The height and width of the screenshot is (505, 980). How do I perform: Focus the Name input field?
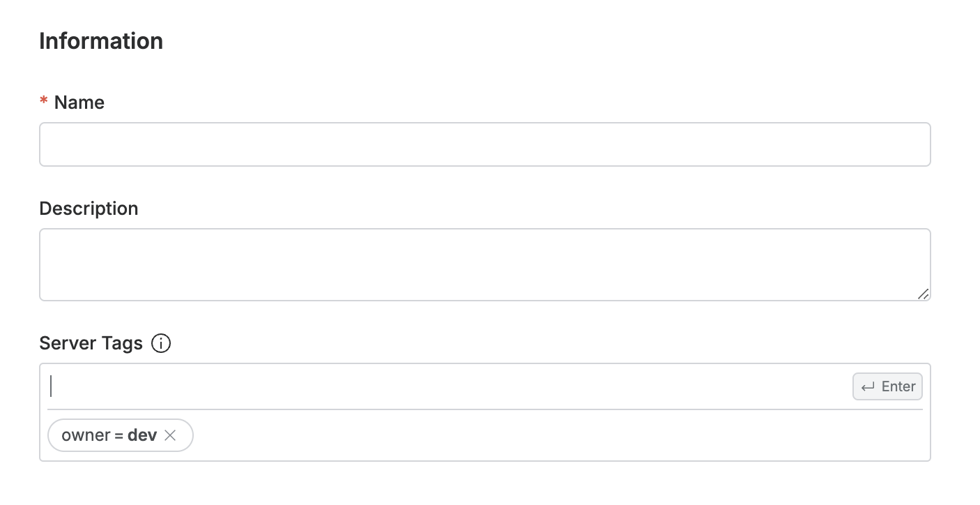point(484,144)
